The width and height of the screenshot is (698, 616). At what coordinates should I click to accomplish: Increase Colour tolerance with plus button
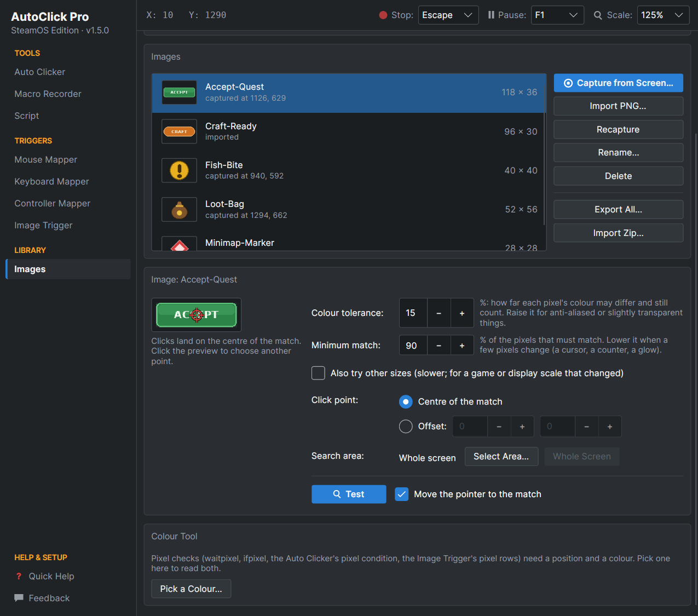tap(462, 313)
